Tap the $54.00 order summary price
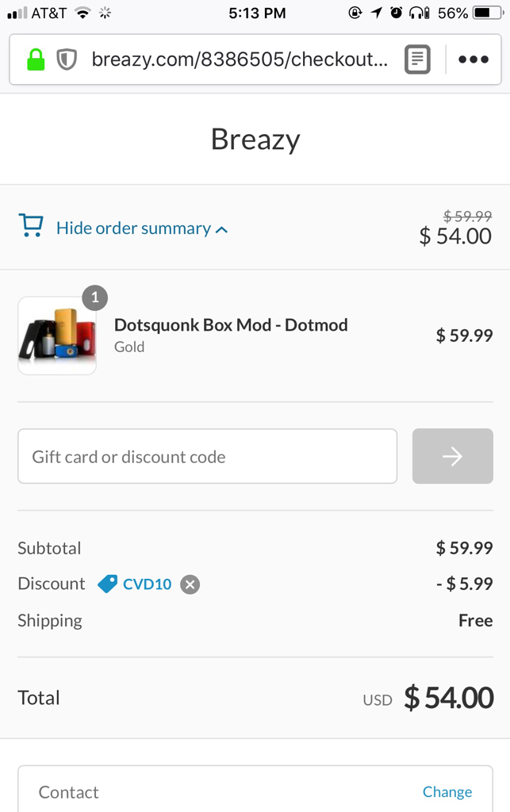 tap(455, 236)
